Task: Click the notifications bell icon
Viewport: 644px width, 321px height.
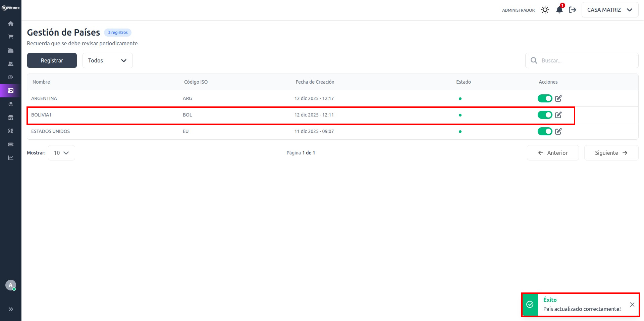Action: (x=559, y=10)
